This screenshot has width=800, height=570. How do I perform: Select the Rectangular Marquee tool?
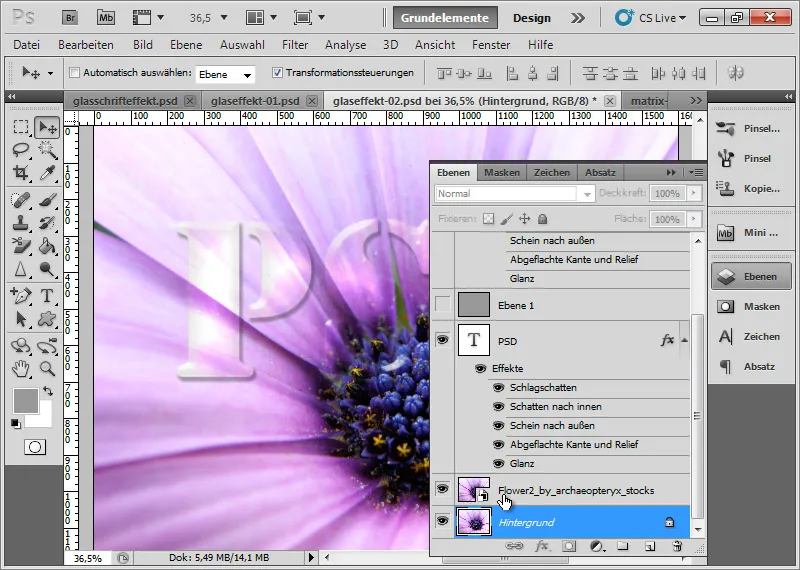click(x=21, y=127)
